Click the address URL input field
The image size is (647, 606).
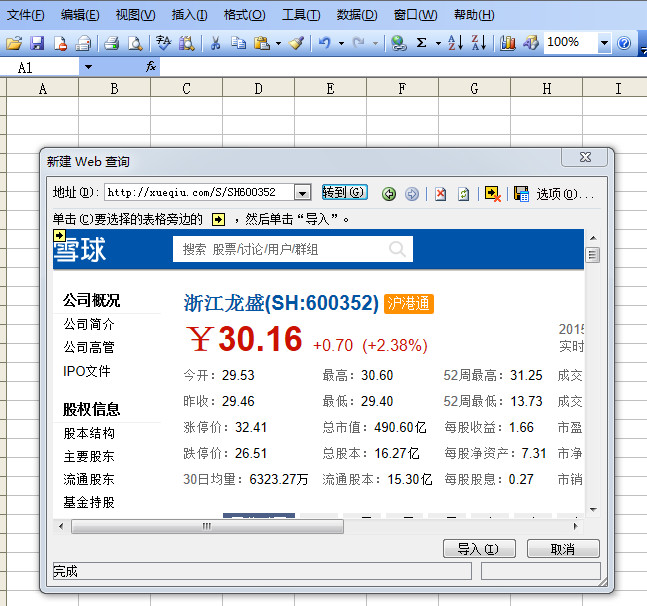[199, 192]
